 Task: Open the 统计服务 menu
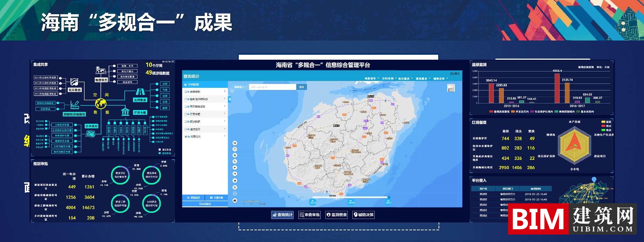click(x=405, y=79)
